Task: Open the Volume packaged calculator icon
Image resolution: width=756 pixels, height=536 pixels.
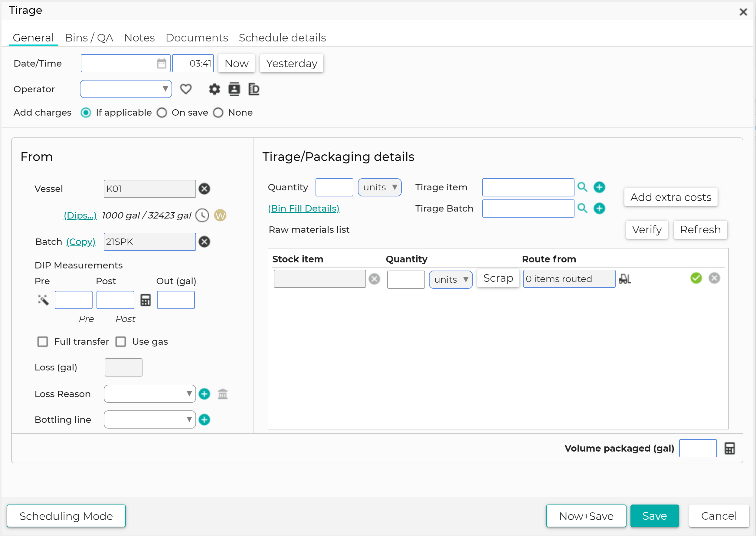Action: pos(730,448)
